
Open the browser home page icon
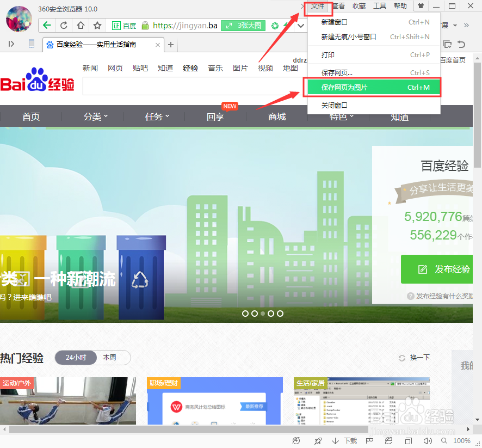[x=79, y=25]
